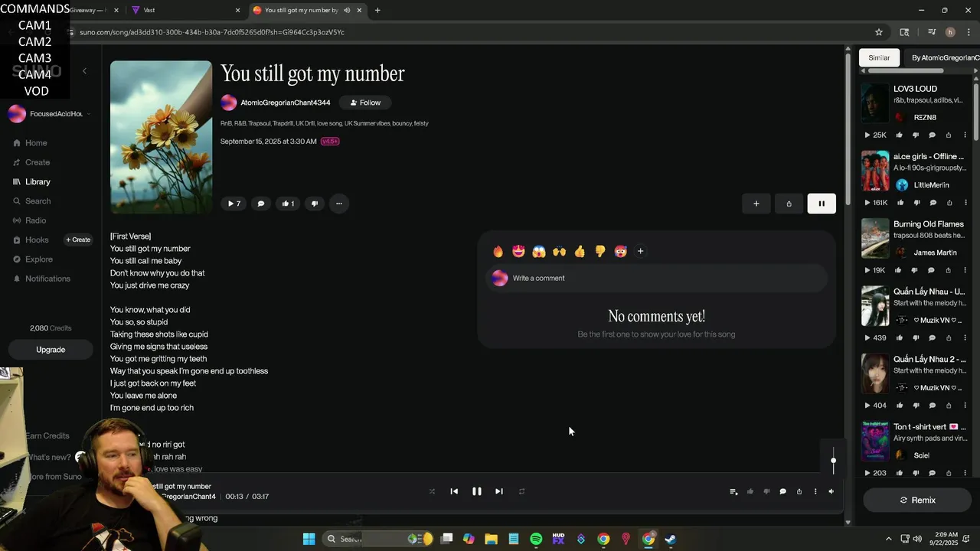The width and height of the screenshot is (980, 551).
Task: Like the song with thumbs up
Action: coord(288,204)
